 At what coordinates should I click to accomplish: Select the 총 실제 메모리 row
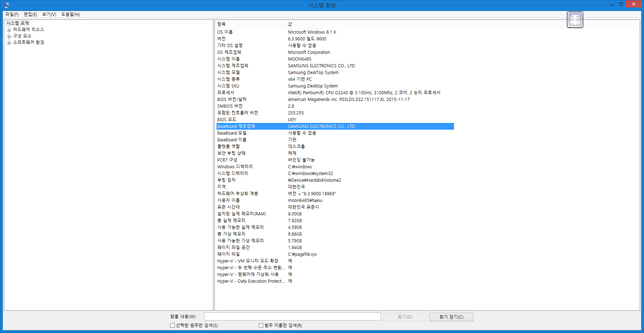coord(335,221)
